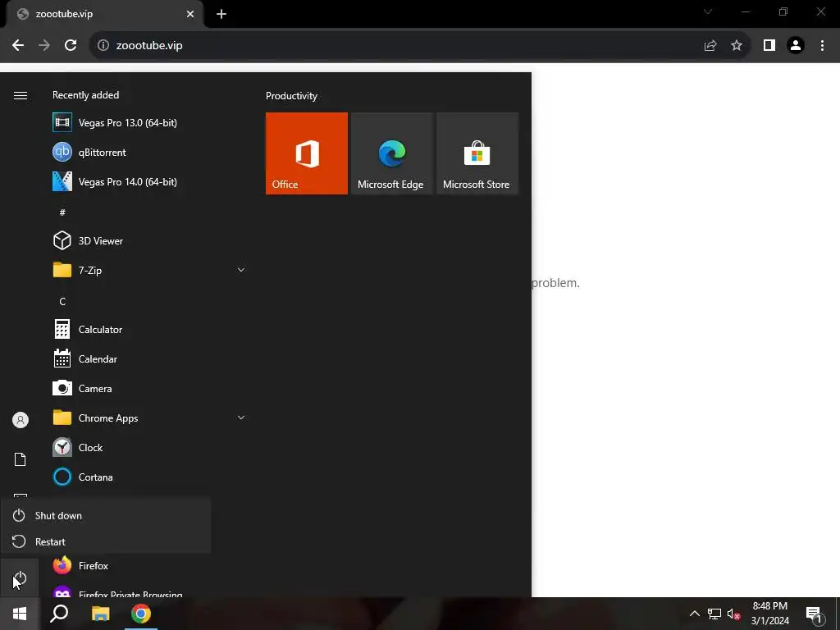Launch Firefox from app list

coord(150,565)
